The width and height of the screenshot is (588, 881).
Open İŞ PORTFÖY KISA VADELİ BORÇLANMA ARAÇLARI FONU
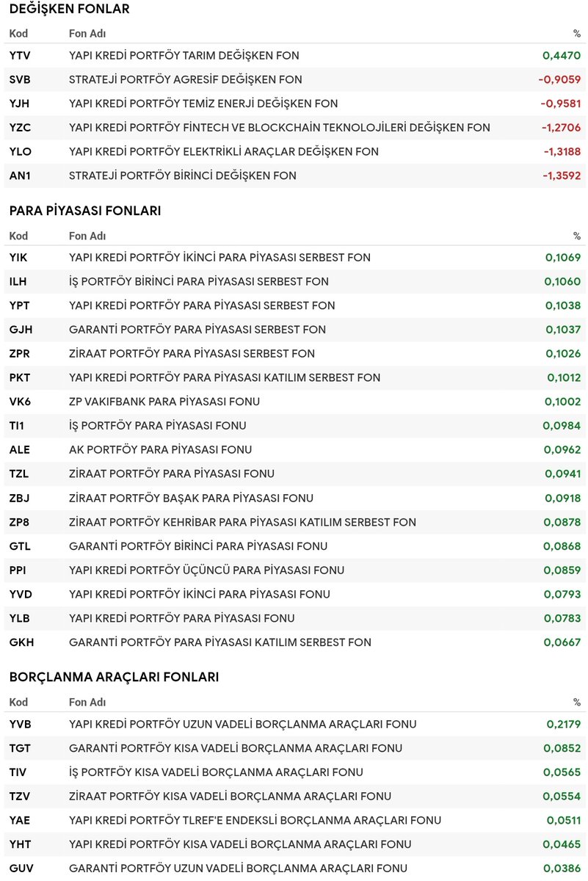[216, 772]
